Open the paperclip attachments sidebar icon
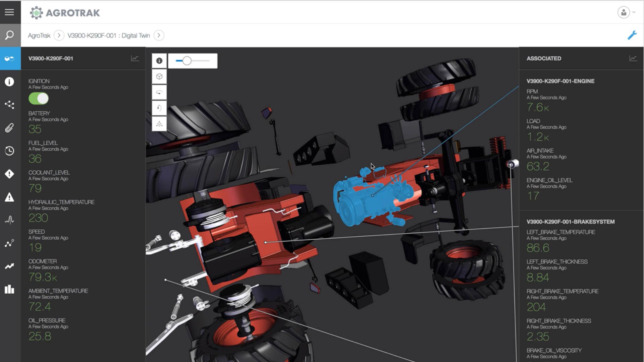The height and width of the screenshot is (362, 644). tap(9, 128)
